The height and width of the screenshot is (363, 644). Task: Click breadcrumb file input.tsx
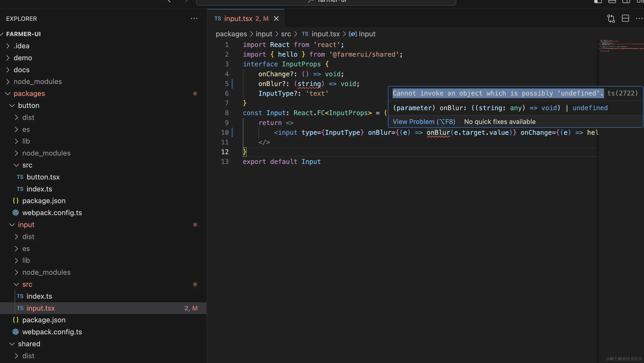321,34
